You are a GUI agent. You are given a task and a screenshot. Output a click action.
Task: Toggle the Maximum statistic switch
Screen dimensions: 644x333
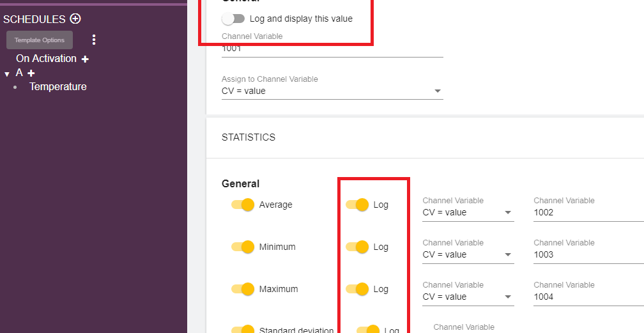(x=243, y=289)
